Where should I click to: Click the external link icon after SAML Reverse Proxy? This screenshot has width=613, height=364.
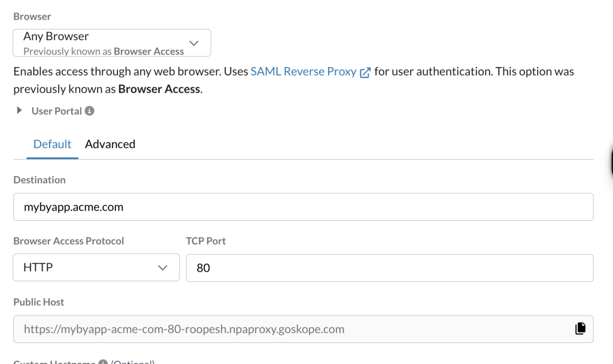coord(365,72)
